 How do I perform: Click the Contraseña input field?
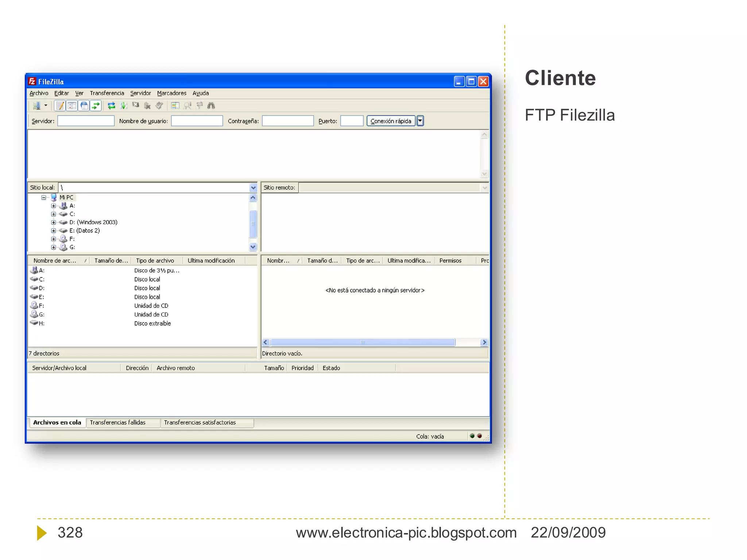click(x=288, y=121)
